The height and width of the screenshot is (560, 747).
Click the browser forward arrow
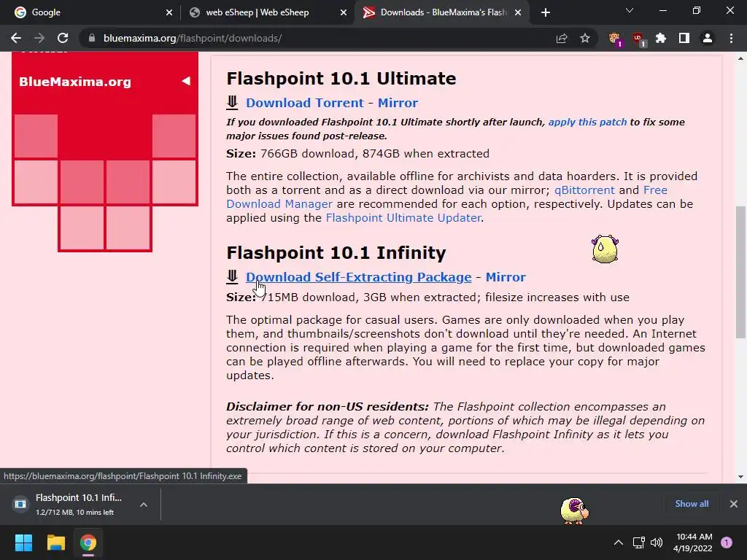coord(39,38)
